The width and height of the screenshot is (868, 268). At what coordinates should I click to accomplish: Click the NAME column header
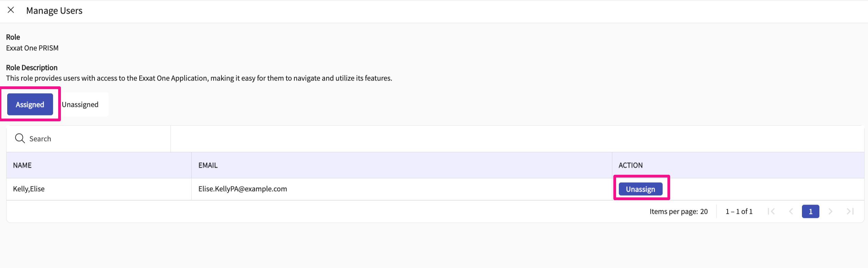click(x=22, y=165)
